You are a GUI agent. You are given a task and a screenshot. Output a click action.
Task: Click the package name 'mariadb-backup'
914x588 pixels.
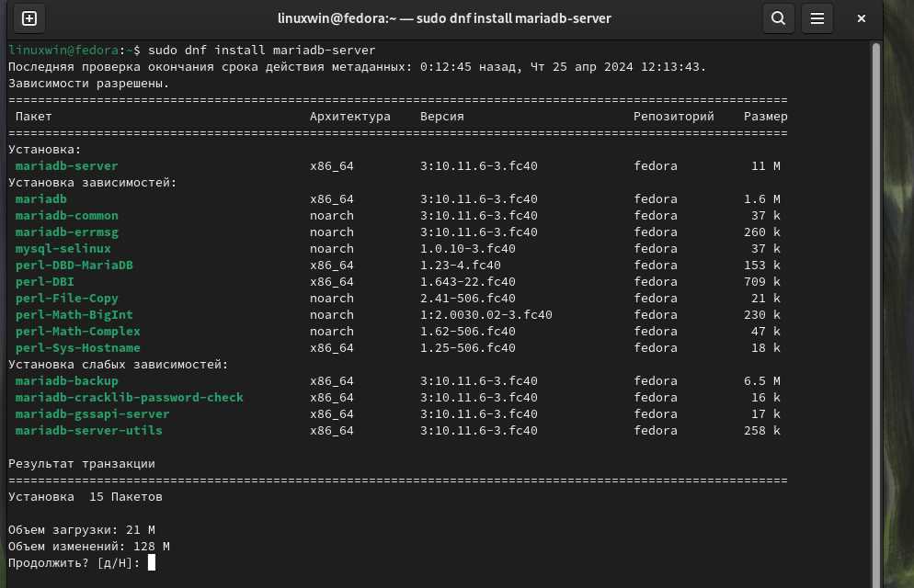66,380
